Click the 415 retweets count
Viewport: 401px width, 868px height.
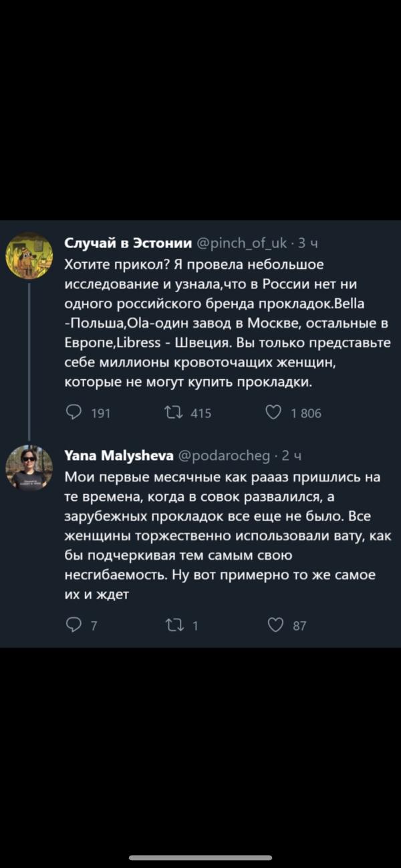coord(201,413)
